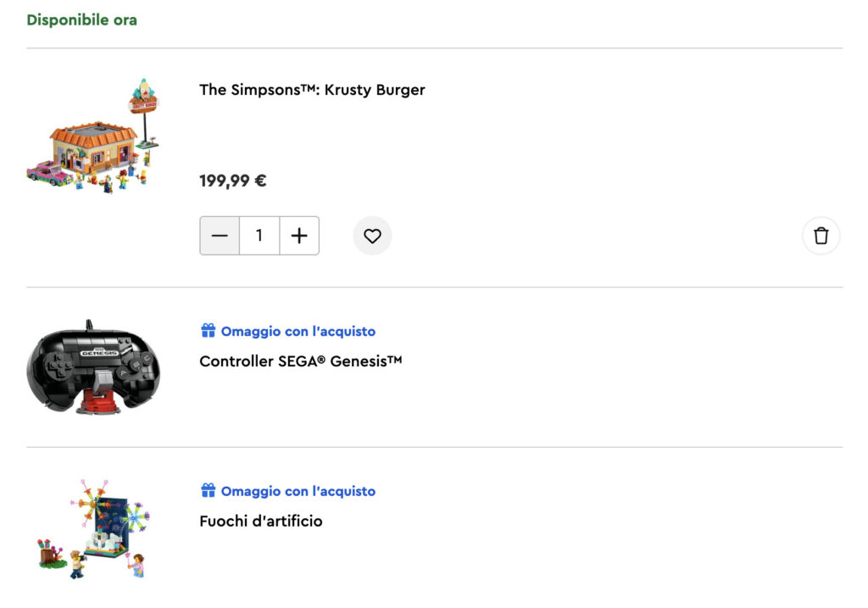Viewport: 868px width, 608px height.
Task: Click Krusty clown sign in the product image
Action: [144, 97]
